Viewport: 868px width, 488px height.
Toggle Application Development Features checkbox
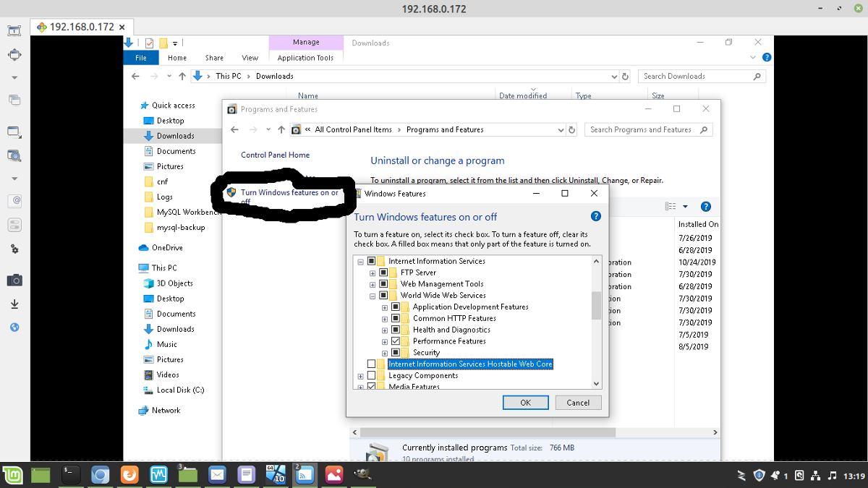pyautogui.click(x=396, y=307)
